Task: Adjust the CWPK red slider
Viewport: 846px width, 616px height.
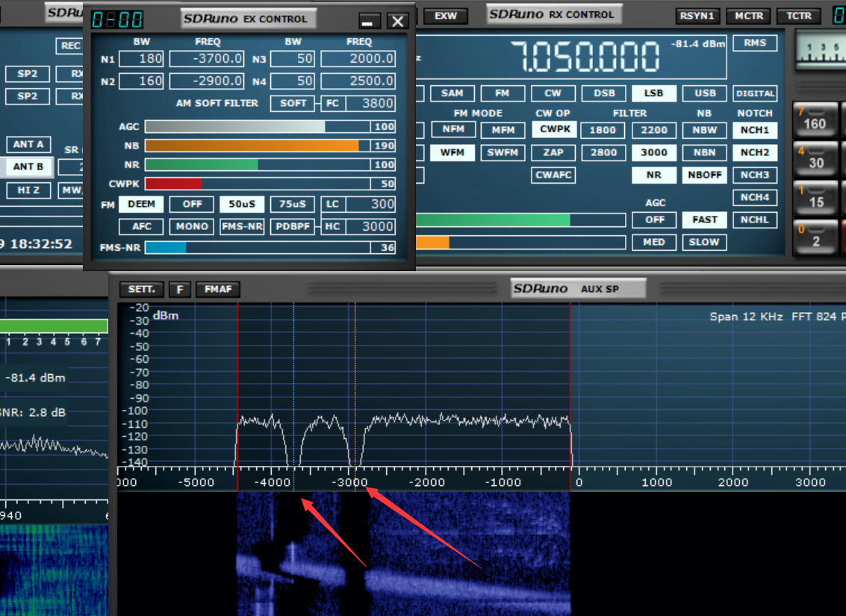Action: click(258, 184)
